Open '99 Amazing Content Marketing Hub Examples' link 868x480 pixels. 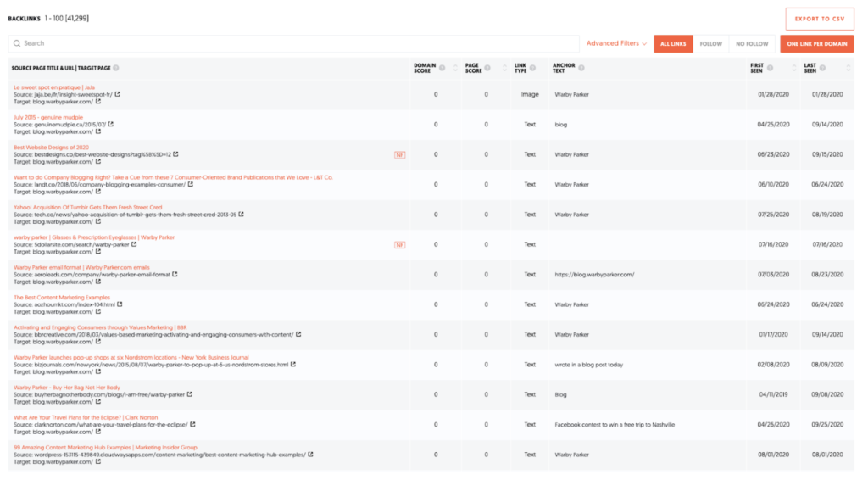105,447
